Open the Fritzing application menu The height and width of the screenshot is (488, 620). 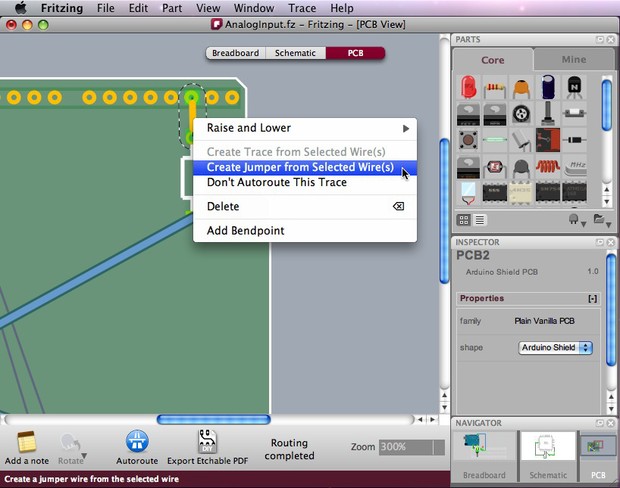(62, 8)
